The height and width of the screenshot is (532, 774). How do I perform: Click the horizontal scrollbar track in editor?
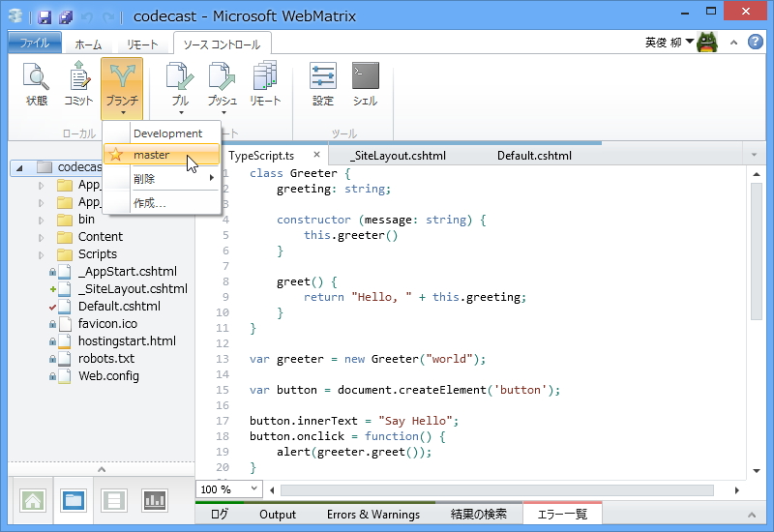pyautogui.click(x=497, y=490)
